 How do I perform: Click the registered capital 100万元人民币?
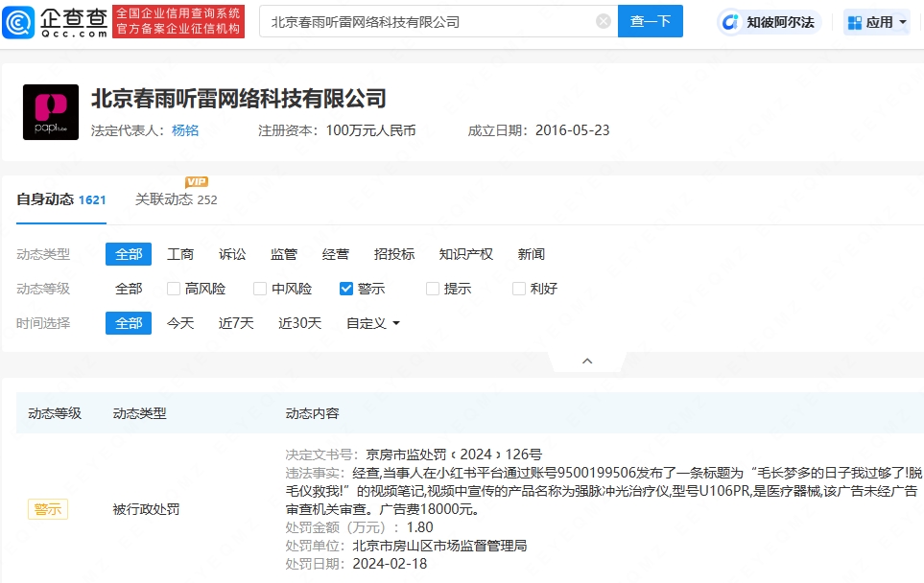tap(370, 130)
